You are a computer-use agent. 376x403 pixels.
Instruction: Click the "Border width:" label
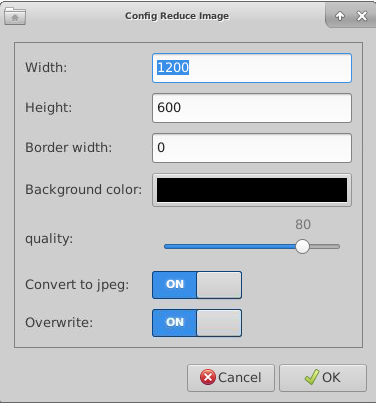pyautogui.click(x=69, y=148)
